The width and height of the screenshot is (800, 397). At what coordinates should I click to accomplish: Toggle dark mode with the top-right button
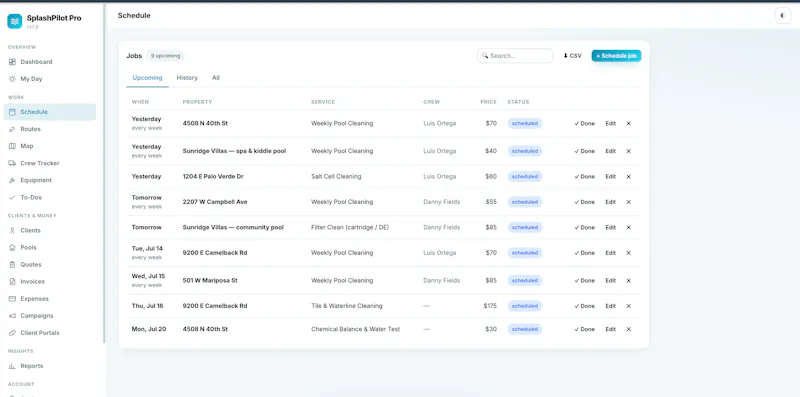[783, 16]
